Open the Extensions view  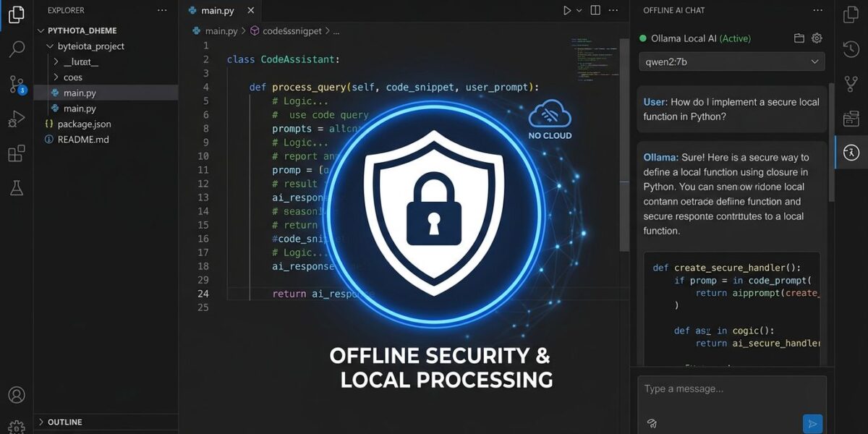pos(16,153)
